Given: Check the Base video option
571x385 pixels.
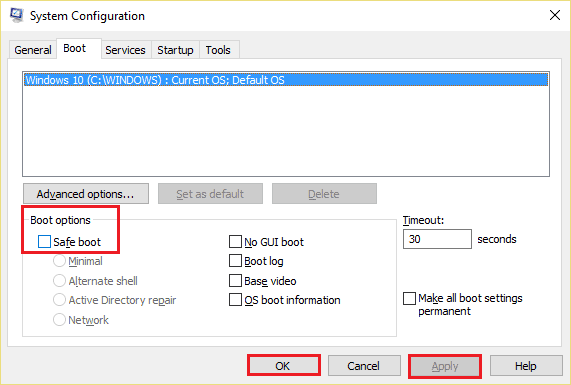Looking at the screenshot, I should pos(235,281).
